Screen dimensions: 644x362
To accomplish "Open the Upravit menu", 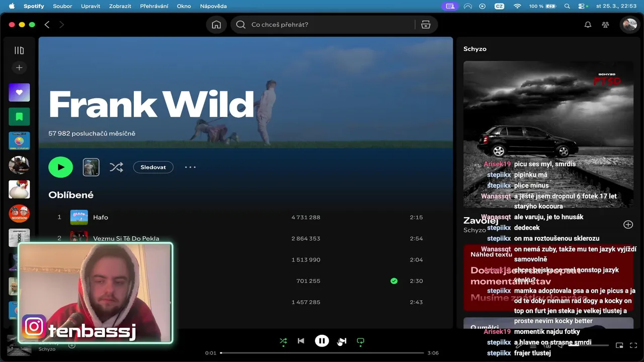I will 91,6.
